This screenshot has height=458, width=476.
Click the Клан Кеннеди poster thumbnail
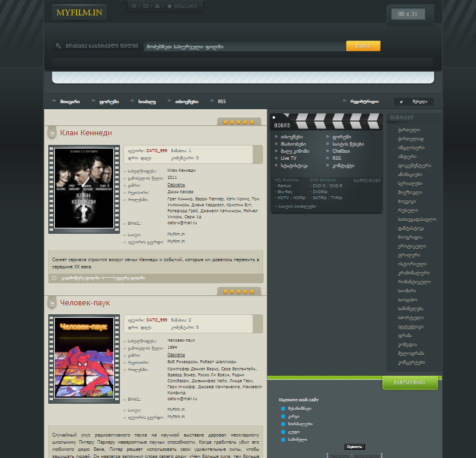84,188
